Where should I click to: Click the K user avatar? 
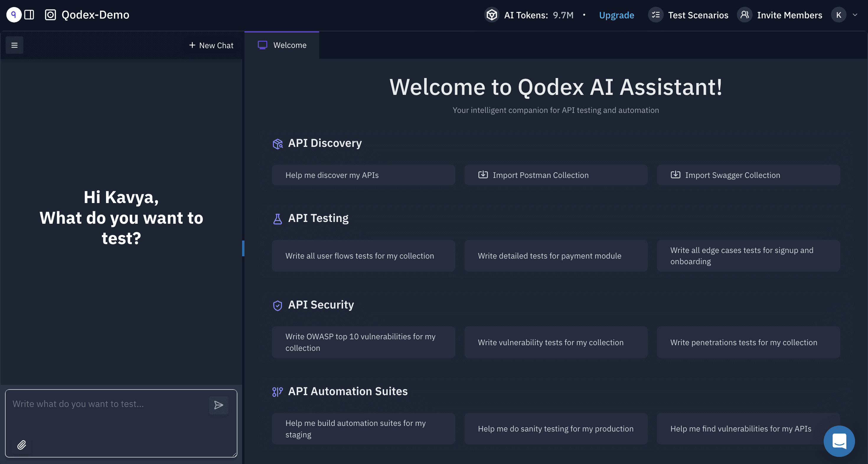pyautogui.click(x=839, y=15)
